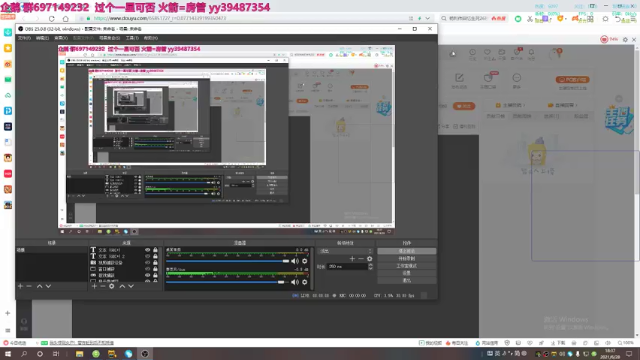The height and width of the screenshot is (360, 640).
Task: Hide the game capture source eye icon
Action: [x=148, y=276]
